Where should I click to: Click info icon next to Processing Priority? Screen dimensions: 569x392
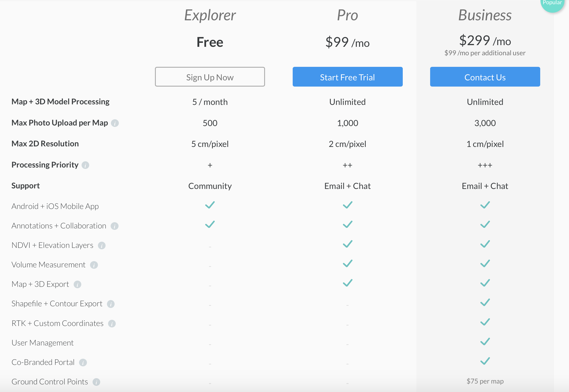point(85,165)
